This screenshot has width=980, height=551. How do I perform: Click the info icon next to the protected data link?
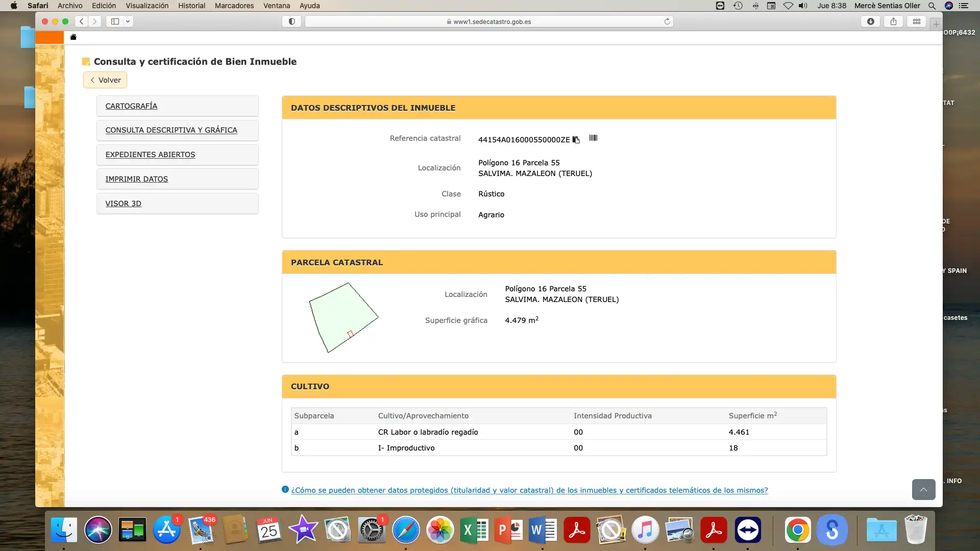coord(285,489)
